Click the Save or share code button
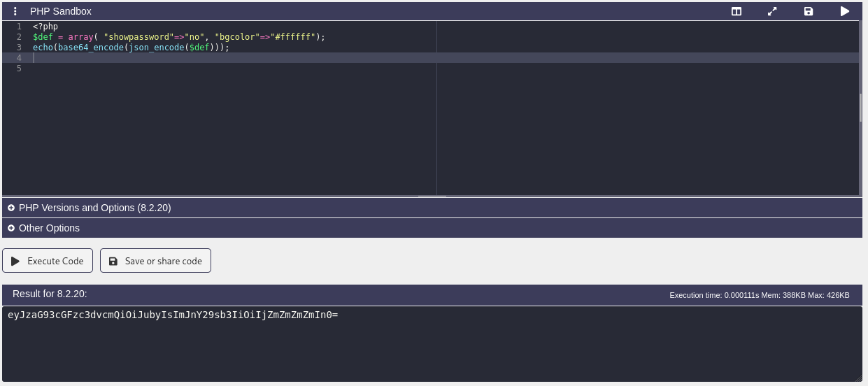 (155, 261)
